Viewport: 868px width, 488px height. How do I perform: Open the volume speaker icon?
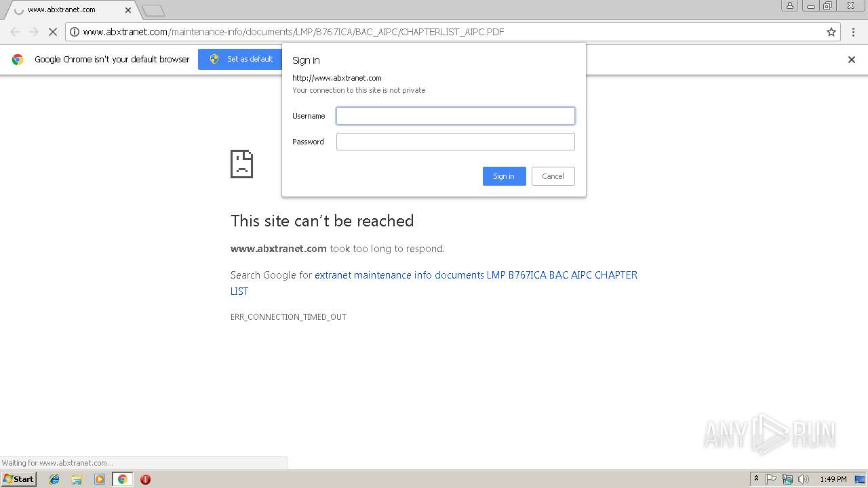click(804, 479)
